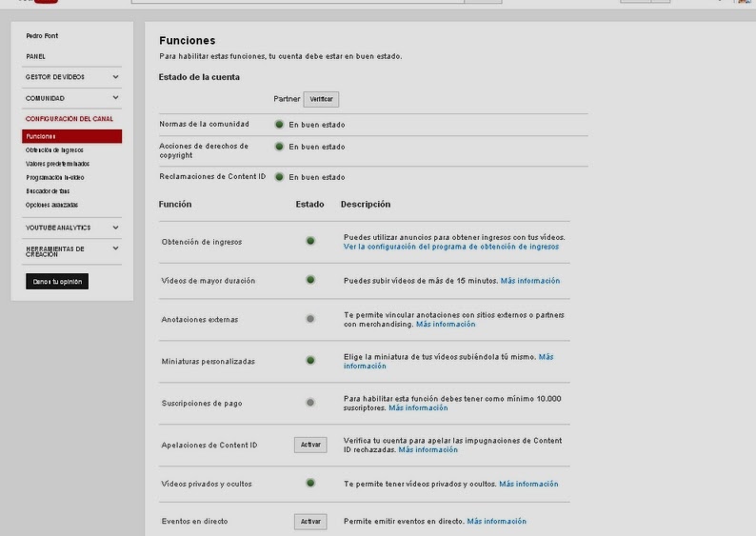Viewport: 756px width, 536px height.
Task: Click the Estado de la cuenta heading
Action: (199, 77)
